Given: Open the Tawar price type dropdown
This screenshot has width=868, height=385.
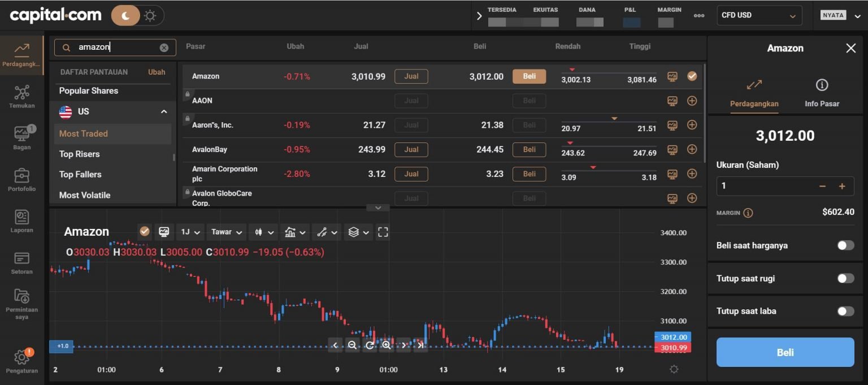Looking at the screenshot, I should pos(225,232).
